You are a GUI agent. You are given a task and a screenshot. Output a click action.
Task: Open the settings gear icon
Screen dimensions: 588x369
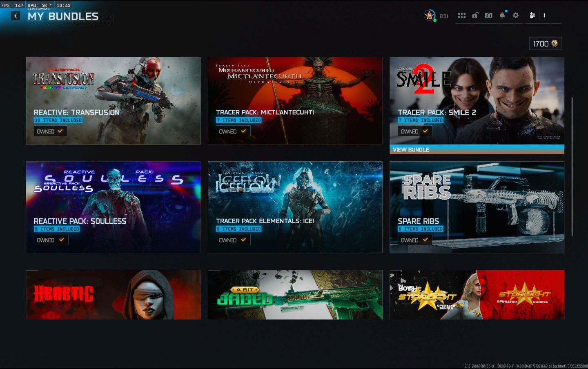click(x=516, y=16)
